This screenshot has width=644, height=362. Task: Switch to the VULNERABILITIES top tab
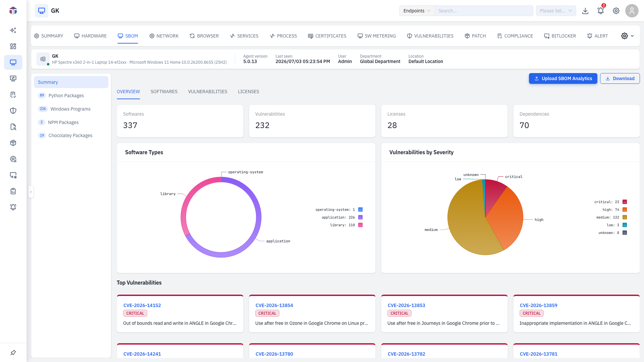pyautogui.click(x=430, y=36)
